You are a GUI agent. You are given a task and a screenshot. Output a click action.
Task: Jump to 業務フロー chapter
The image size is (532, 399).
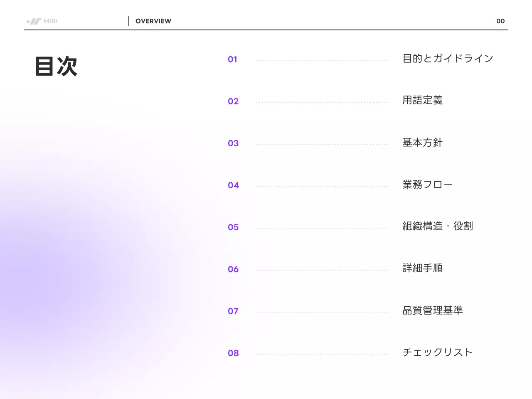428,185
